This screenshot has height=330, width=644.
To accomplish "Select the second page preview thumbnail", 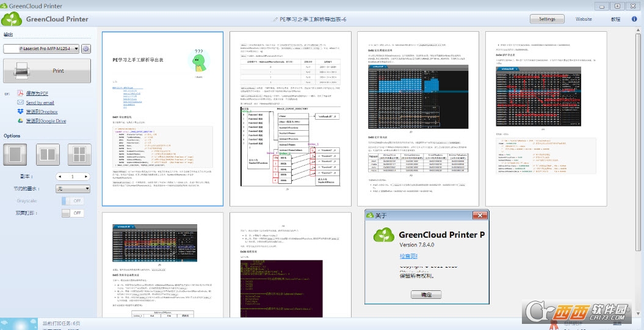I will 291,119.
